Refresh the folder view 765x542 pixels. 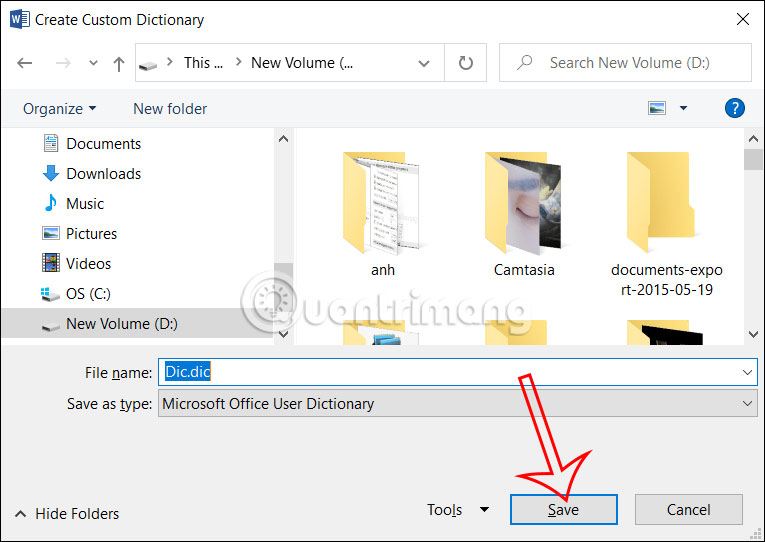(x=465, y=62)
